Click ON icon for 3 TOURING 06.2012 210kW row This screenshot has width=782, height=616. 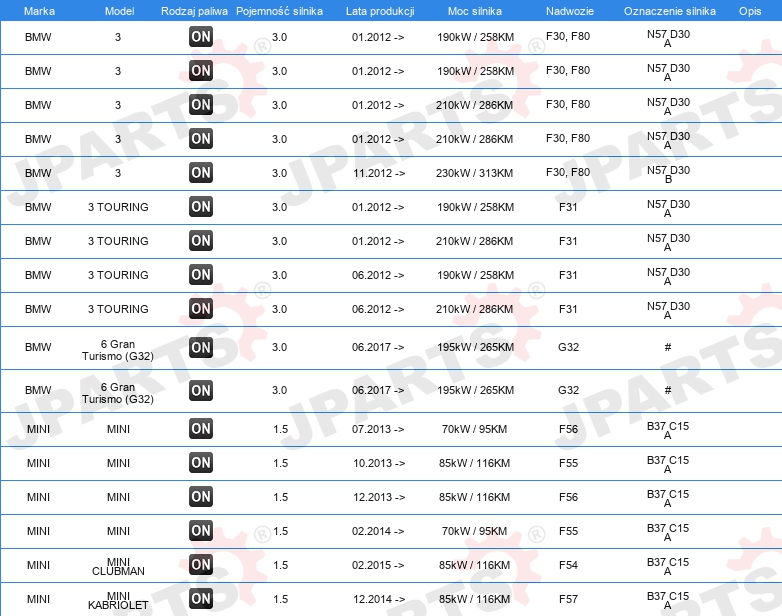point(201,308)
